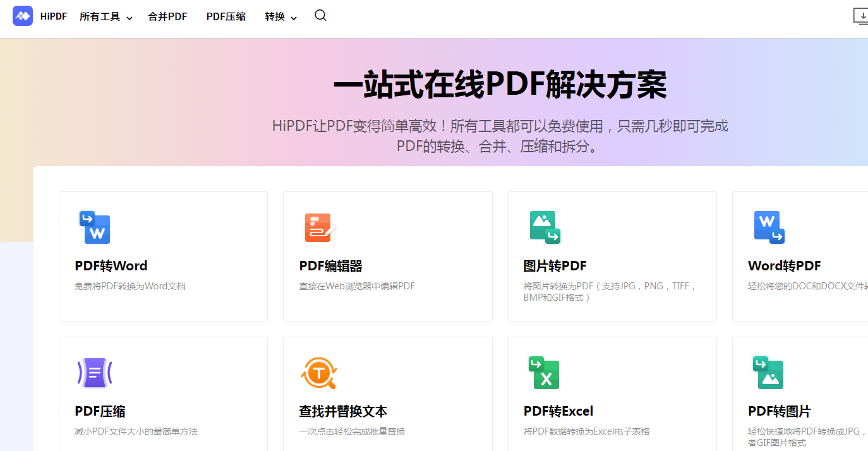This screenshot has width=868, height=451.
Task: Click the HiPDF logo icon
Action: (23, 15)
